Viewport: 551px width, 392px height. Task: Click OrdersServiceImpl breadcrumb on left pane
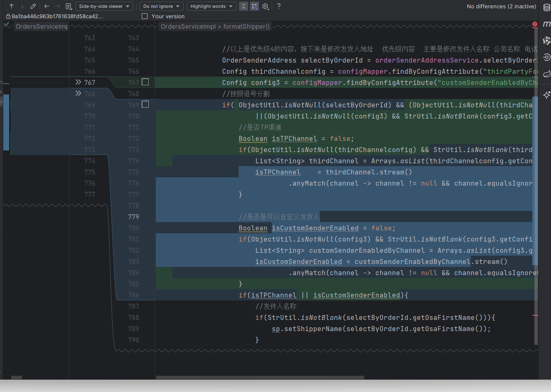click(41, 27)
